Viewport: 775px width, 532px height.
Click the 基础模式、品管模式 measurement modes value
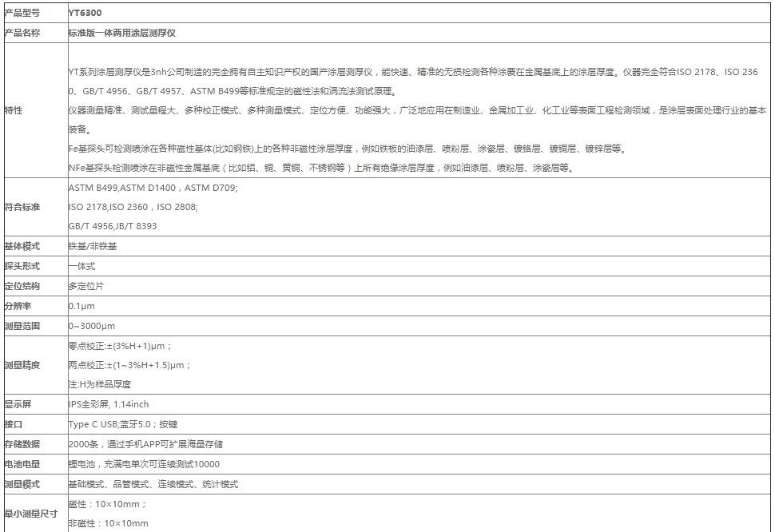click(x=153, y=484)
